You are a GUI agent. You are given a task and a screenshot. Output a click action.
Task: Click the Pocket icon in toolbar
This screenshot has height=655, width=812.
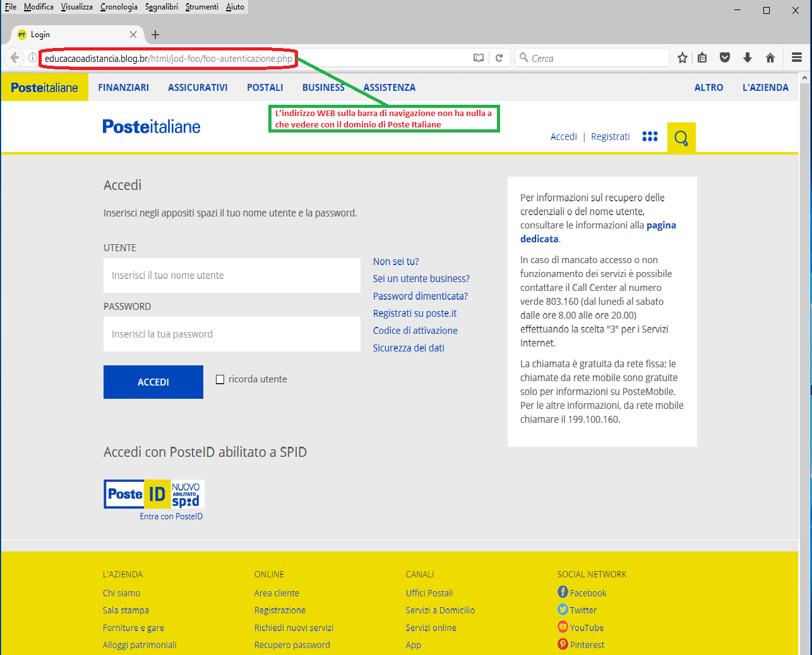[725, 58]
